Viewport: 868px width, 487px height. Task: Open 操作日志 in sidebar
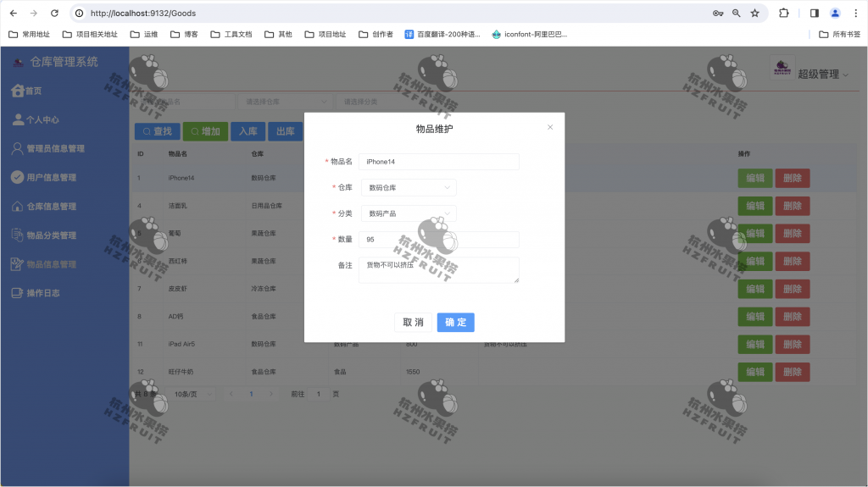pyautogui.click(x=36, y=293)
